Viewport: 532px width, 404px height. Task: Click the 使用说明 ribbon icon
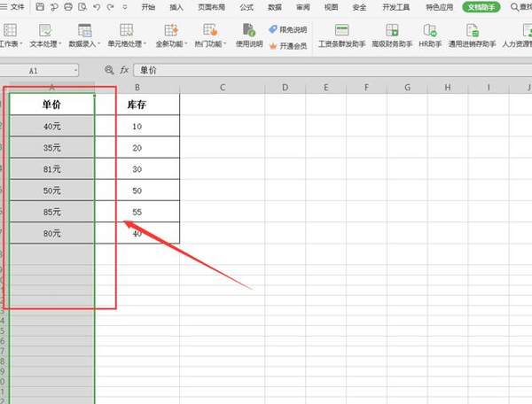pos(249,30)
